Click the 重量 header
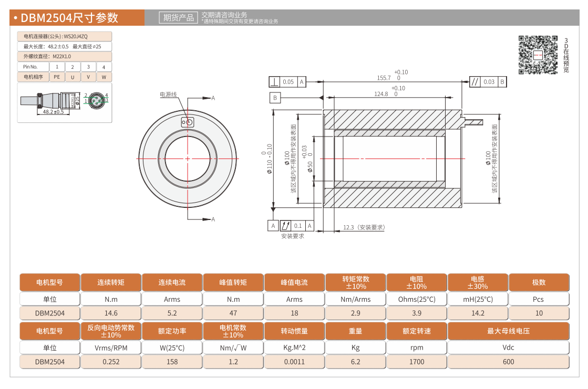Viewport: 588px width, 389px height. click(356, 331)
